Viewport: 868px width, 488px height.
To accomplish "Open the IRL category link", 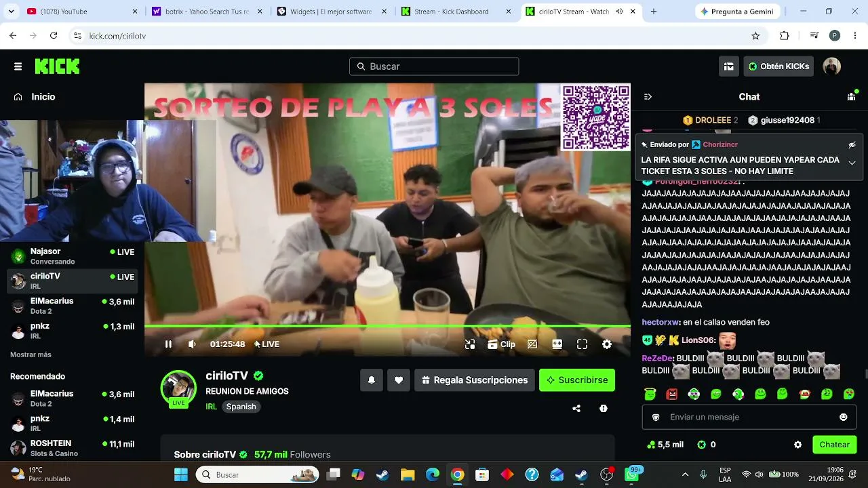I will pyautogui.click(x=211, y=407).
